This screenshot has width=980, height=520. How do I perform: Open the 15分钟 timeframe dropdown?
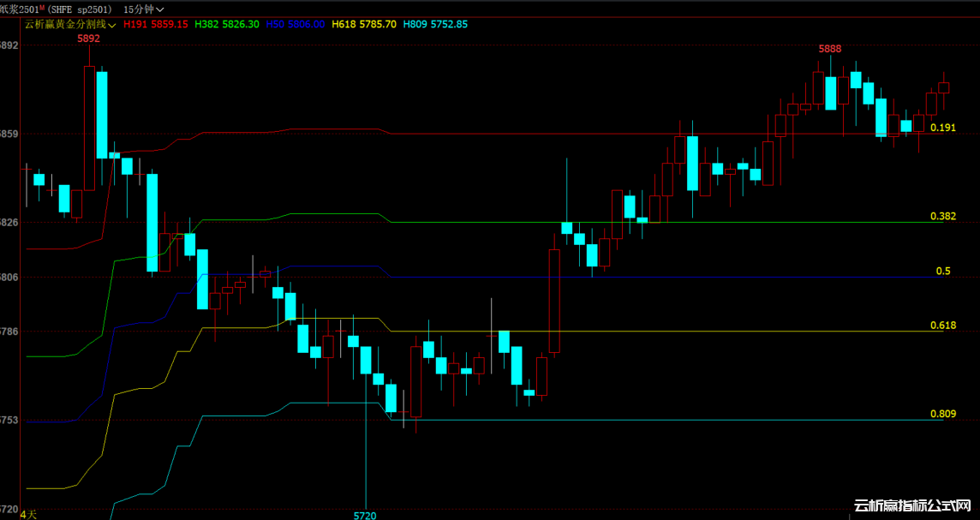coord(144,9)
